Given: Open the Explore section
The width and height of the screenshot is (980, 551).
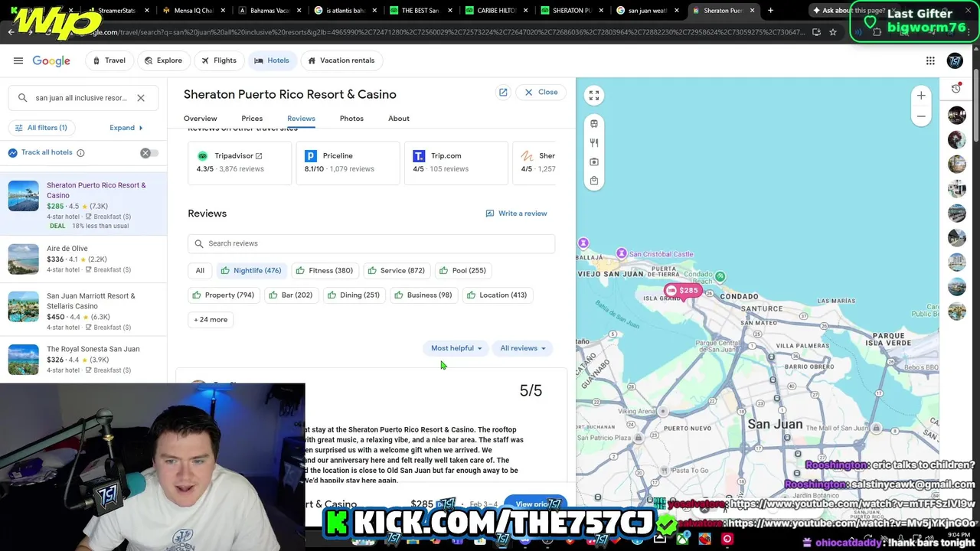Looking at the screenshot, I should pyautogui.click(x=163, y=60).
